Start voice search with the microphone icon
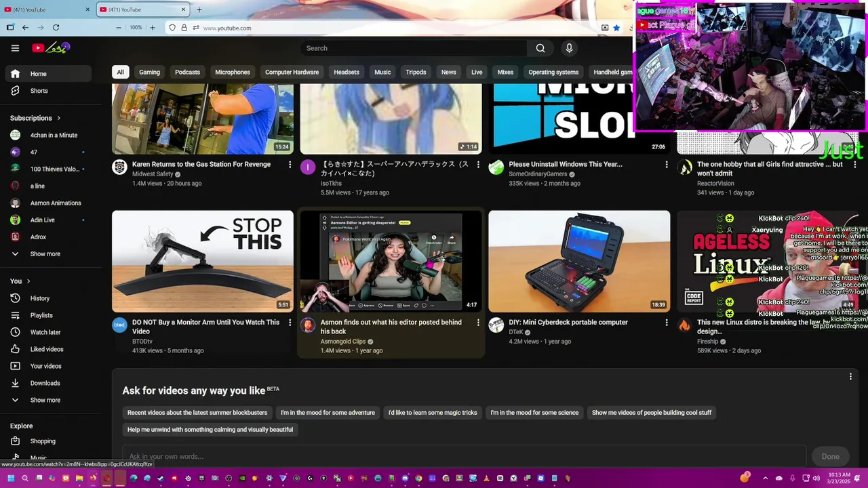Viewport: 868px width, 488px height. tap(569, 48)
